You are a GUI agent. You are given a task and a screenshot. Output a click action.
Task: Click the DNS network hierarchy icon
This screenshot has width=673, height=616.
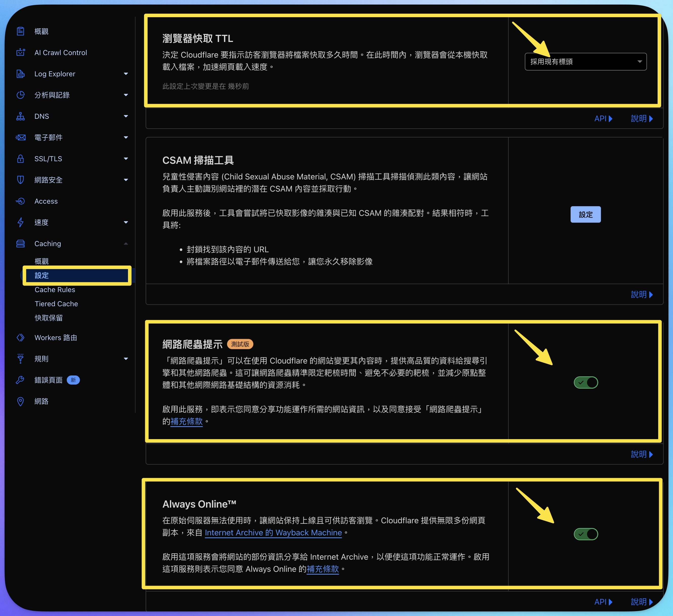[x=20, y=116]
